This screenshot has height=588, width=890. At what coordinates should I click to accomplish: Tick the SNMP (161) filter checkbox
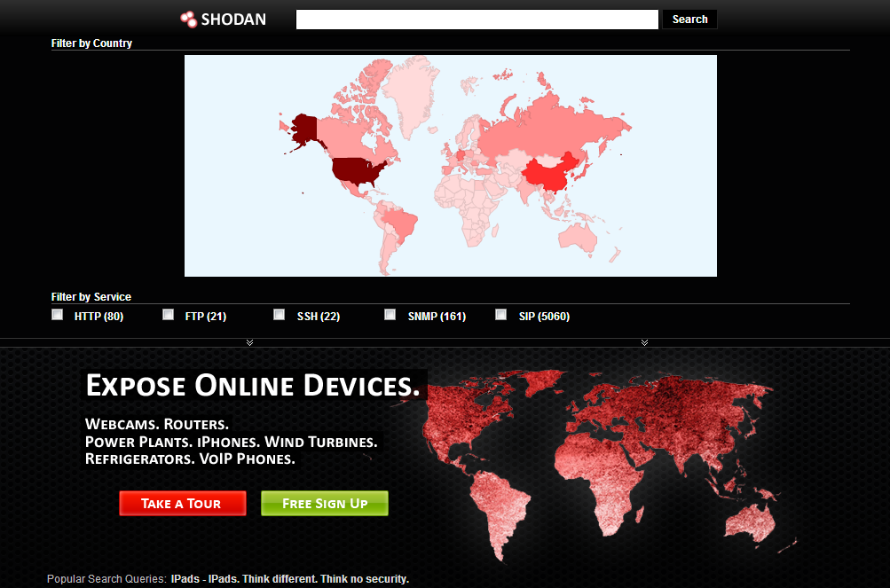click(x=390, y=315)
